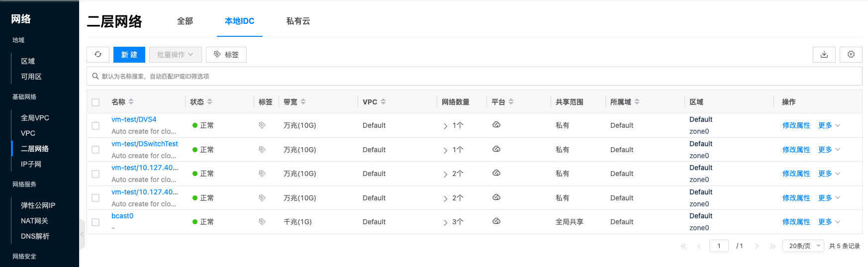This screenshot has width=868, height=267.
Task: Click the 新建 button
Action: pos(129,55)
